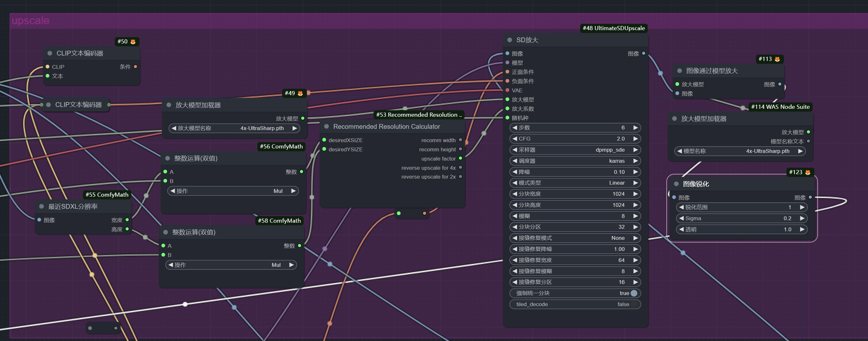Open the 操作 Mul dropdown in node #56
Screen dimensions: 868x341
click(233, 191)
